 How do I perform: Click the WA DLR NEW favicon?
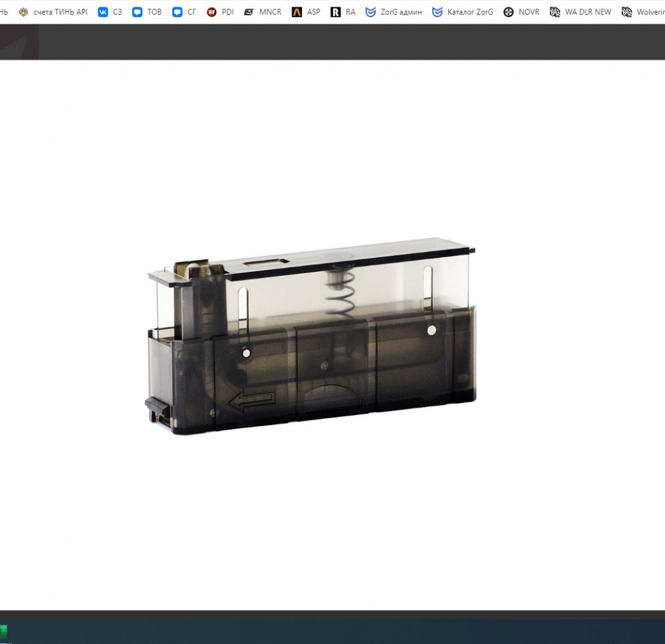pyautogui.click(x=555, y=12)
